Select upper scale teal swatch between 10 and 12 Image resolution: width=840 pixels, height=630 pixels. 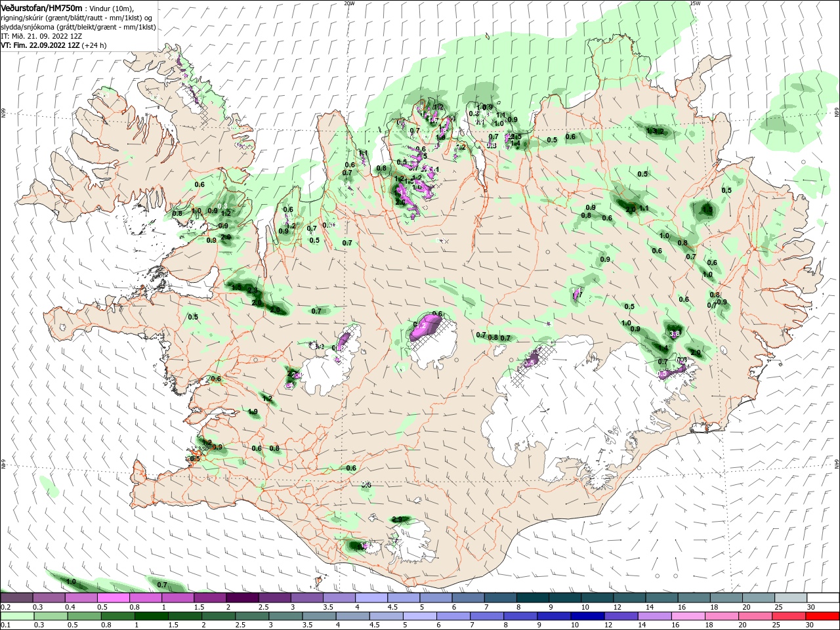pos(597,598)
